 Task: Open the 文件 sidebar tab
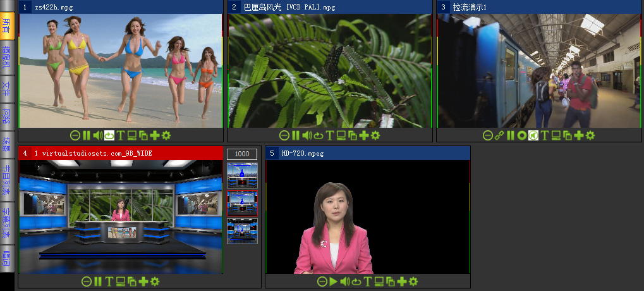coord(6,87)
